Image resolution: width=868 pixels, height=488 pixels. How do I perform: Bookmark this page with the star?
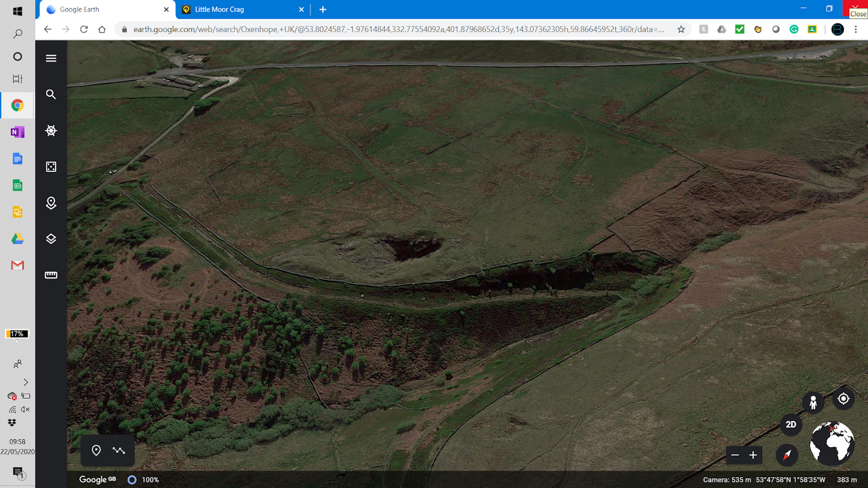click(x=681, y=29)
